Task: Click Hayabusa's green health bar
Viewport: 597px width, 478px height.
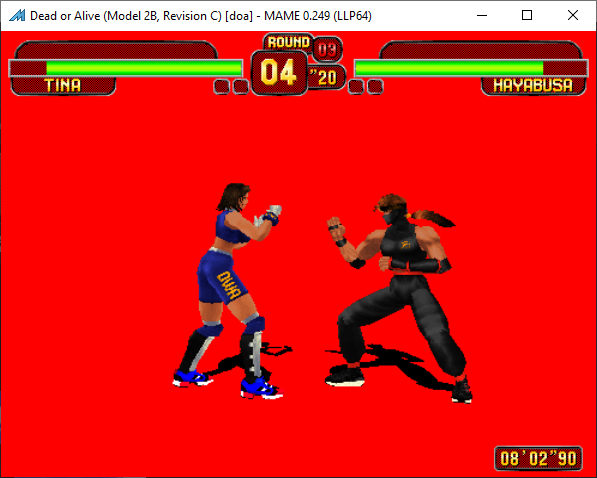Action: pos(449,69)
